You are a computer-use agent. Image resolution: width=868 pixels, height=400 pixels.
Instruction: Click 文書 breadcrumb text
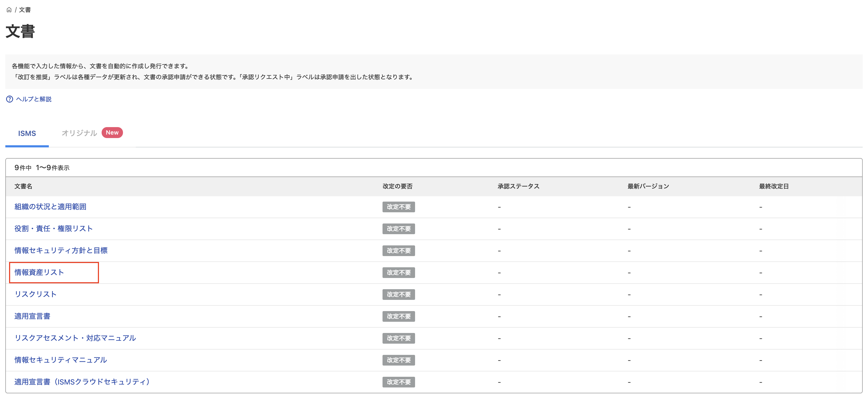[x=25, y=10]
